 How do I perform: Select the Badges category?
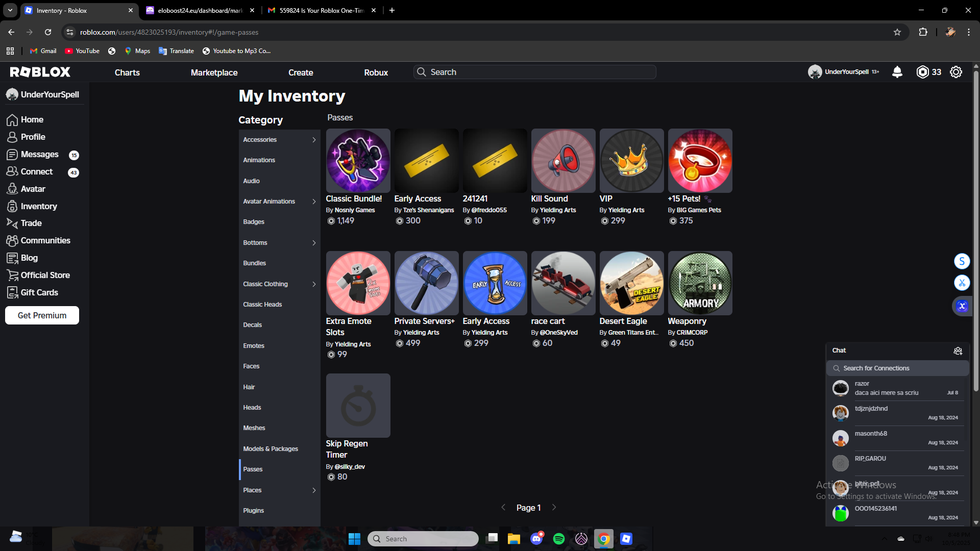coord(279,222)
